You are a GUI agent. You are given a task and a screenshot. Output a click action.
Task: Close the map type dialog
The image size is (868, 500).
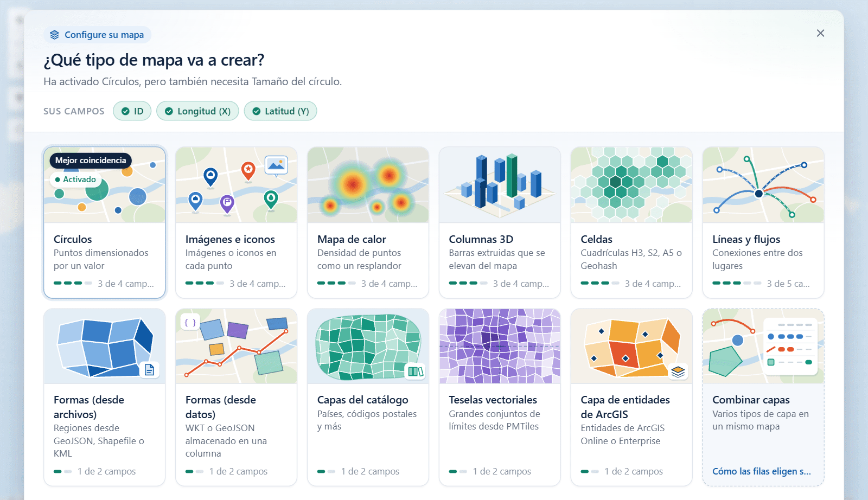[x=820, y=33]
